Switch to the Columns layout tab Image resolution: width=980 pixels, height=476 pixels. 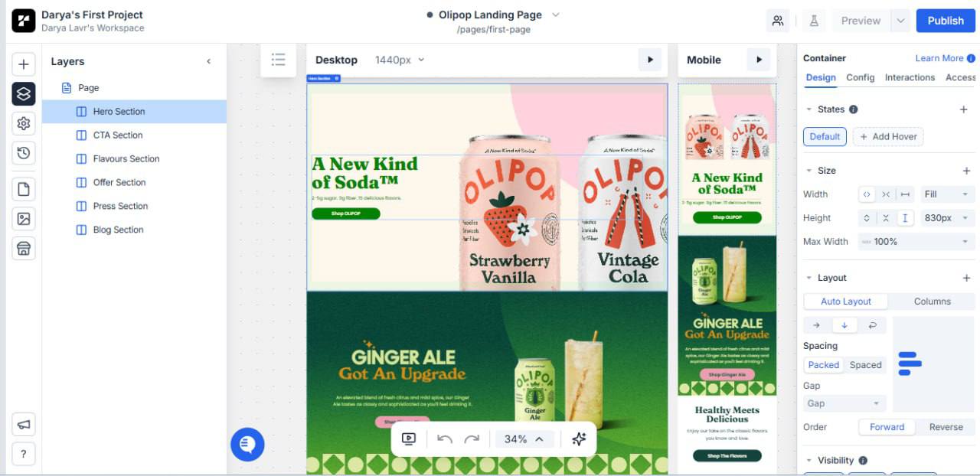pos(932,302)
